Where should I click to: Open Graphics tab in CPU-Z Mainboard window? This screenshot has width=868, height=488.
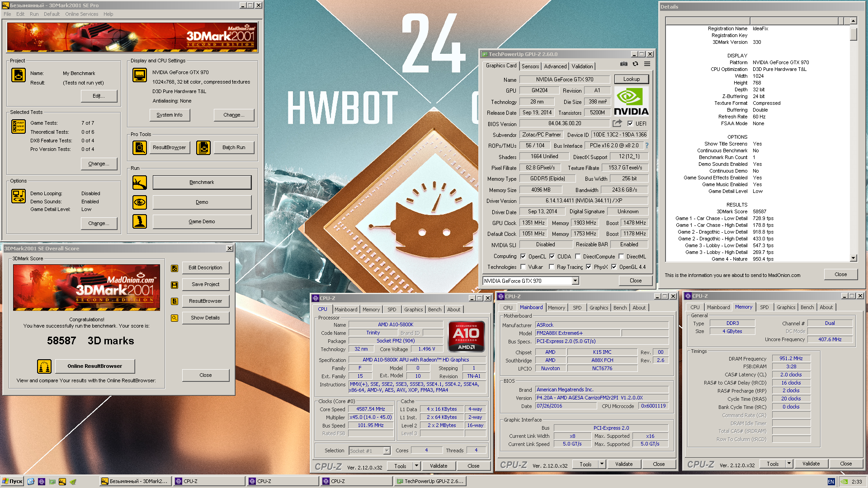pyautogui.click(x=599, y=308)
